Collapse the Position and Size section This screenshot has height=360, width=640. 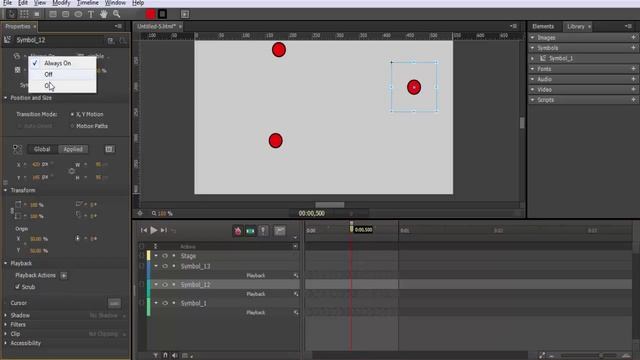(x=6, y=98)
